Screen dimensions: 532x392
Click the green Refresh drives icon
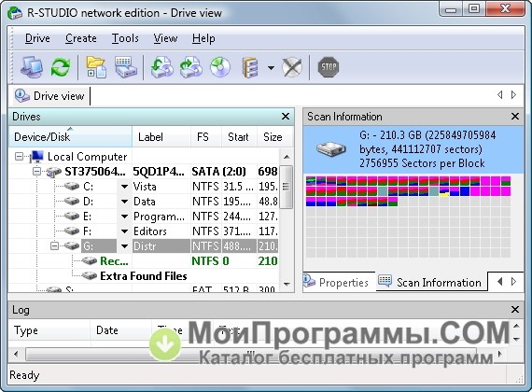(x=61, y=67)
